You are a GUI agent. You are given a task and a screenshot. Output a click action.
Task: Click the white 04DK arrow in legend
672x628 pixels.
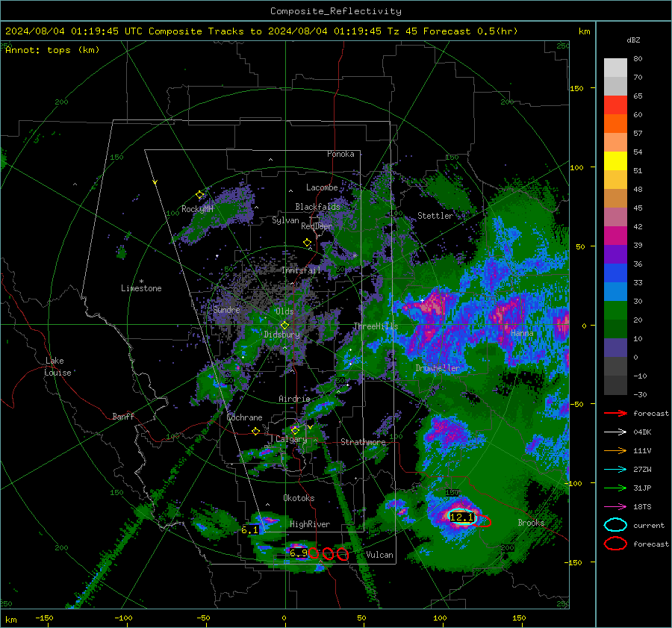[x=615, y=432]
